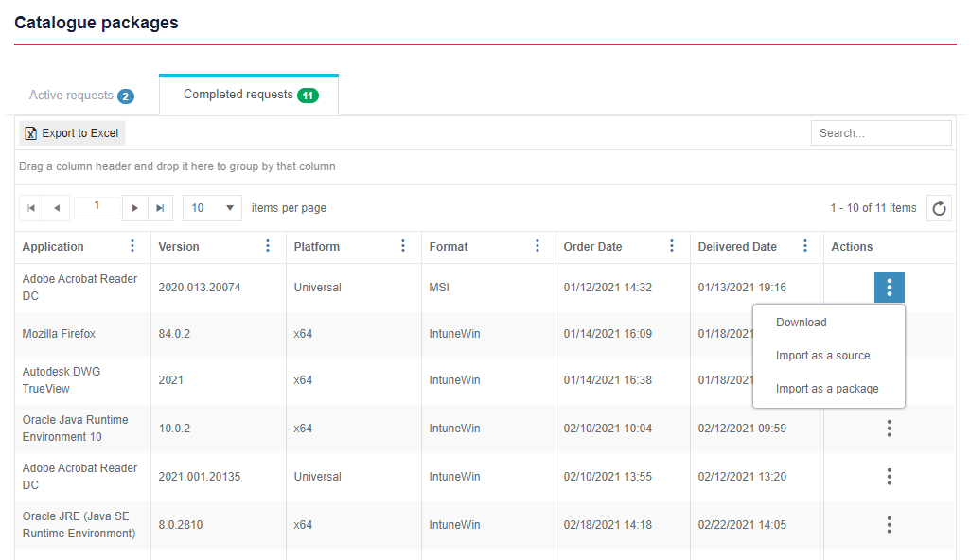Viewport: 970px width, 560px height.
Task: Open Platform column options menu
Action: coord(403,246)
